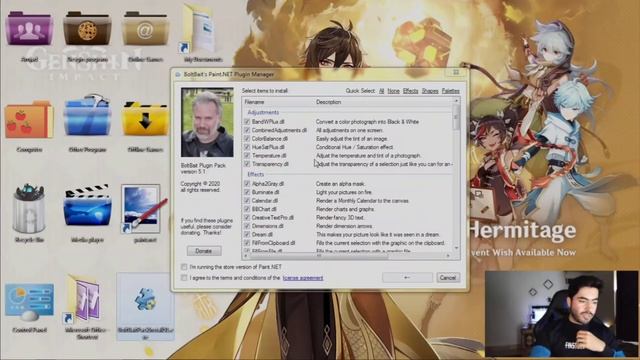Click the Donate button
640x360 pixels.
coord(204,251)
